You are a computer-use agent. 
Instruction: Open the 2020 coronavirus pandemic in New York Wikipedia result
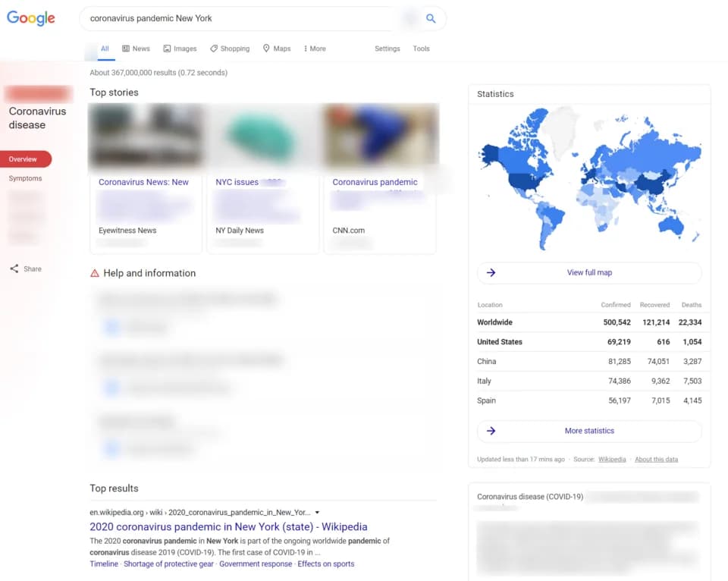[228, 526]
